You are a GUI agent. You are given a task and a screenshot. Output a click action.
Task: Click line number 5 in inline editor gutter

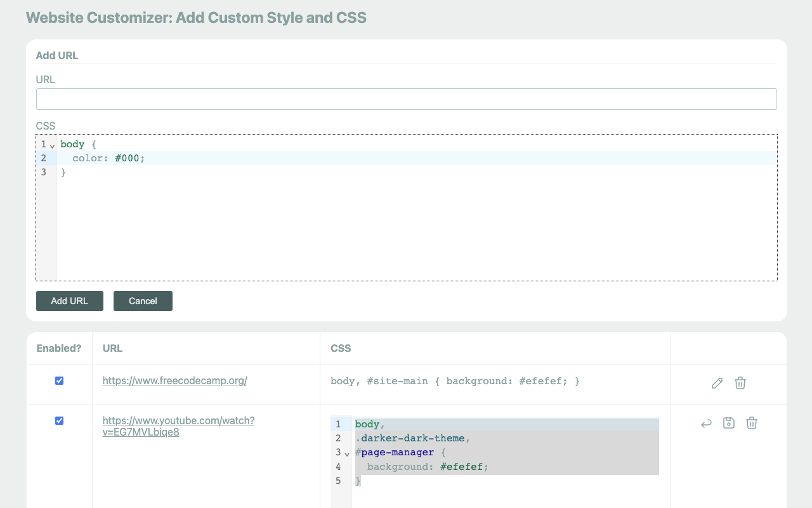(338, 481)
